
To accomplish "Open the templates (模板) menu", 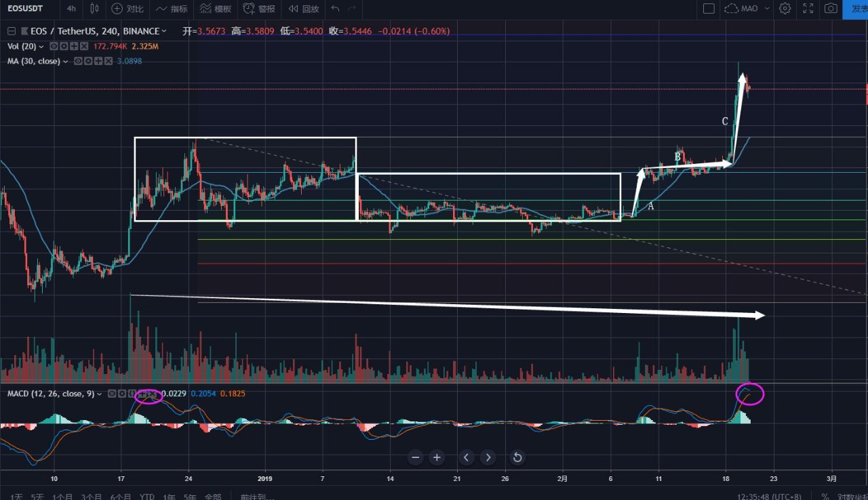I will tap(215, 9).
